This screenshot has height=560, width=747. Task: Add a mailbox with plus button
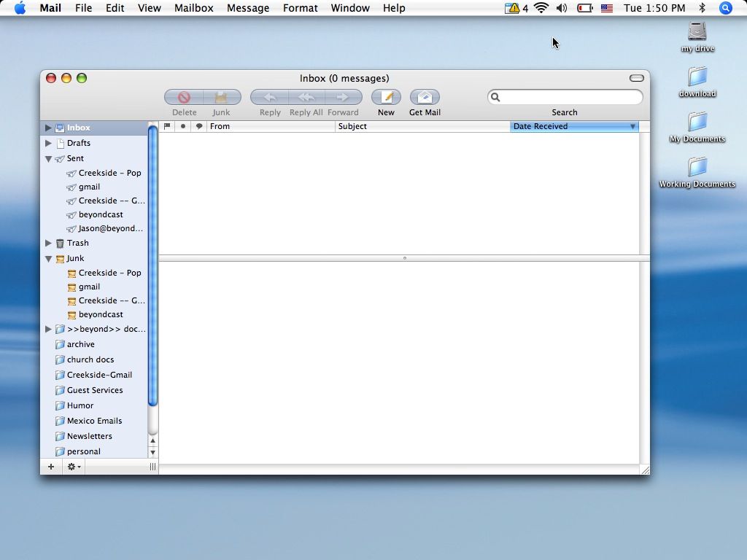pyautogui.click(x=51, y=467)
